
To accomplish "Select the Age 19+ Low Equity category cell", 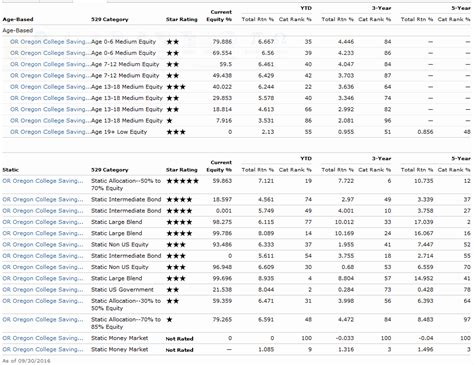I will click(x=119, y=132).
